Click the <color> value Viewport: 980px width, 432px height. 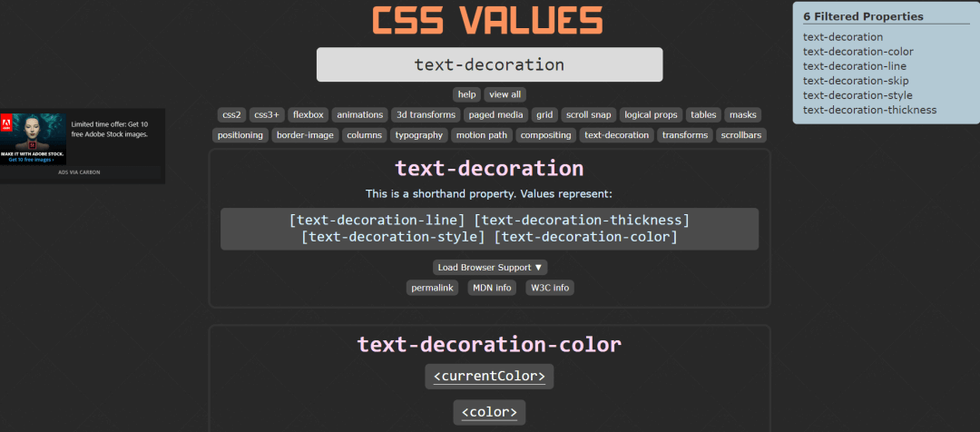coord(489,413)
